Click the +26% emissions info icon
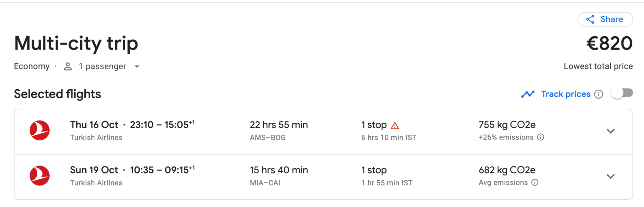644x207 pixels. click(541, 137)
